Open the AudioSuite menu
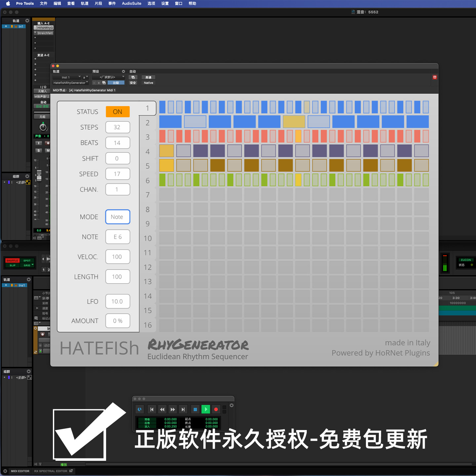This screenshot has height=476, width=476. pyautogui.click(x=132, y=3)
